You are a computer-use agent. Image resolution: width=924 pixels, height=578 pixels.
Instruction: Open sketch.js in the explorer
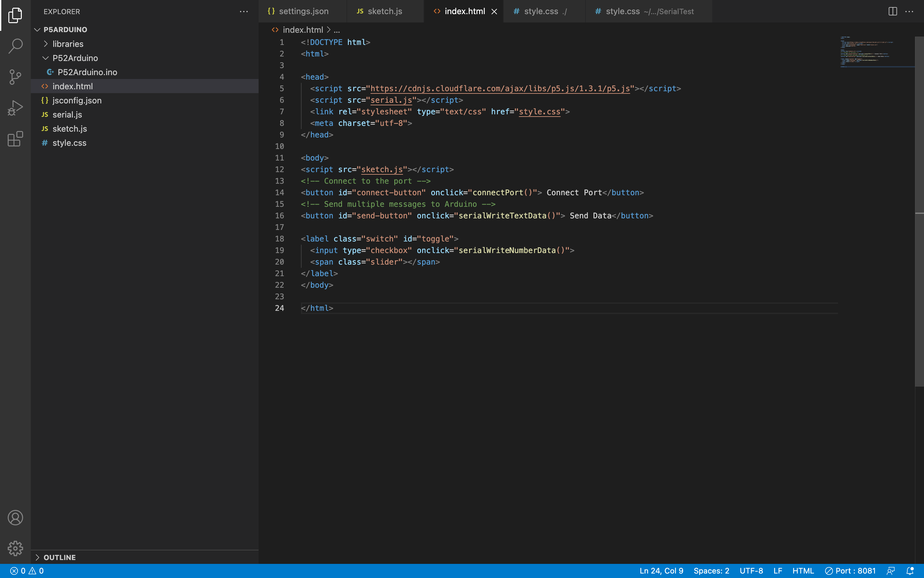point(144,128)
